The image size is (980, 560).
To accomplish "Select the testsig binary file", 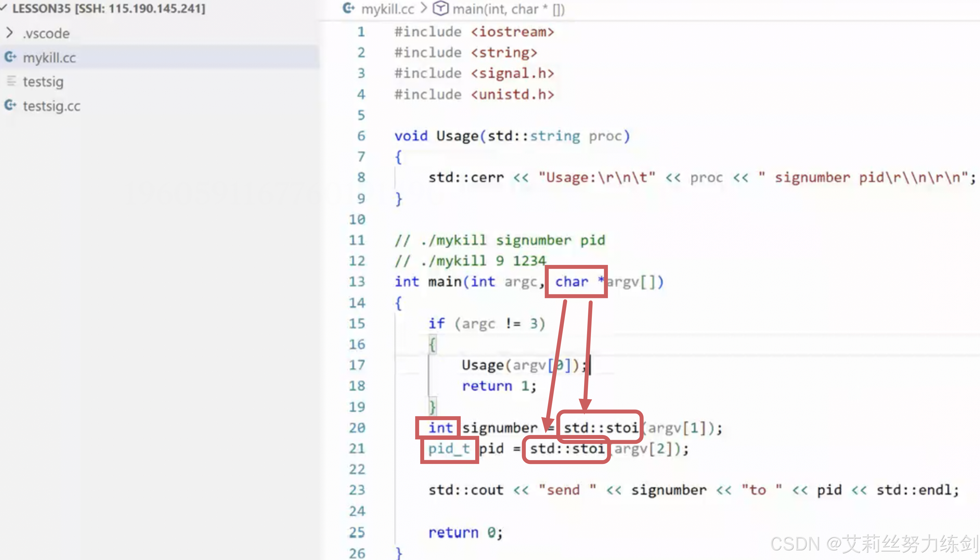I will point(43,82).
